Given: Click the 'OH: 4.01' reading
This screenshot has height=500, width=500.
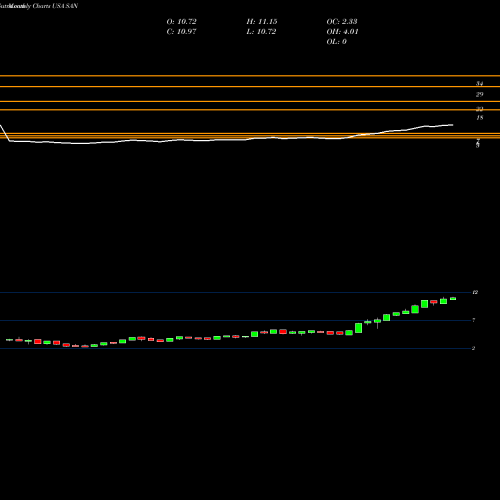Looking at the screenshot, I should [x=342, y=32].
